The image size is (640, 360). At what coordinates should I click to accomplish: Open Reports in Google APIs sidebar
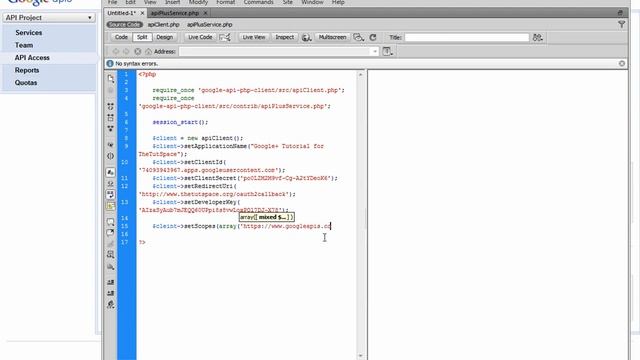(x=27, y=70)
